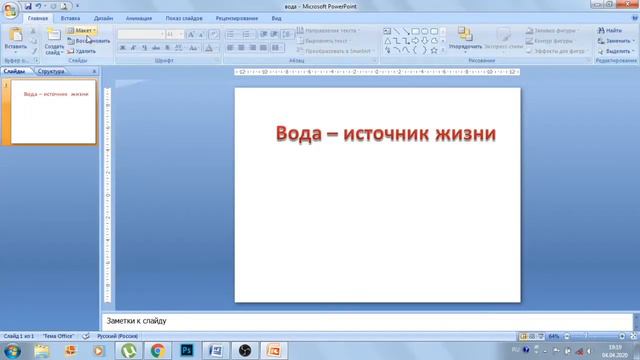The width and height of the screenshot is (640, 360).
Task: Open the round Office button menu
Action: click(10, 10)
